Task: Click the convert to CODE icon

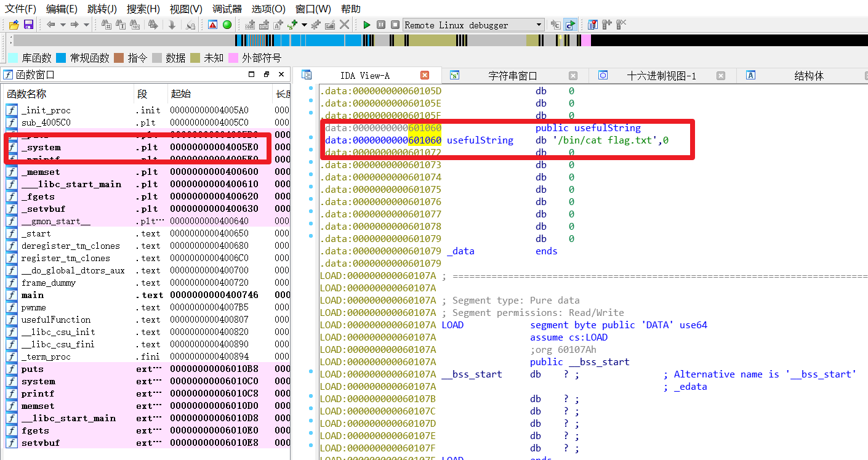Action: 250,25
